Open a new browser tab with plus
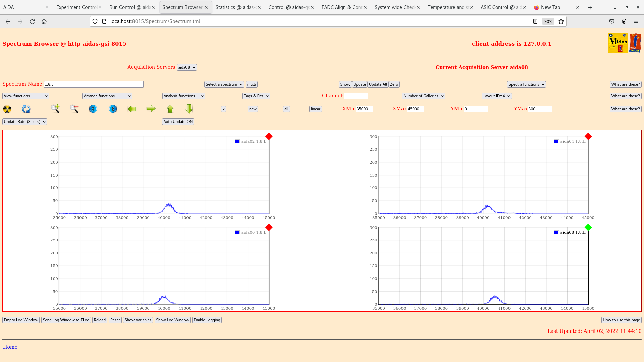 coord(590,7)
